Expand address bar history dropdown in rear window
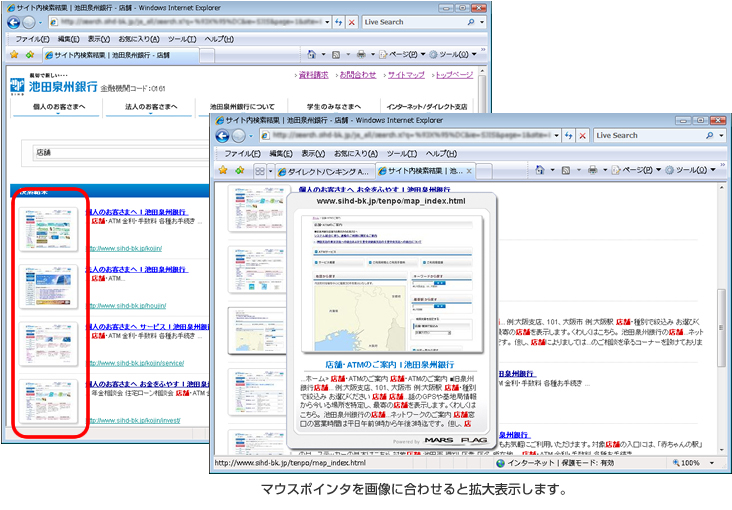 coord(327,22)
